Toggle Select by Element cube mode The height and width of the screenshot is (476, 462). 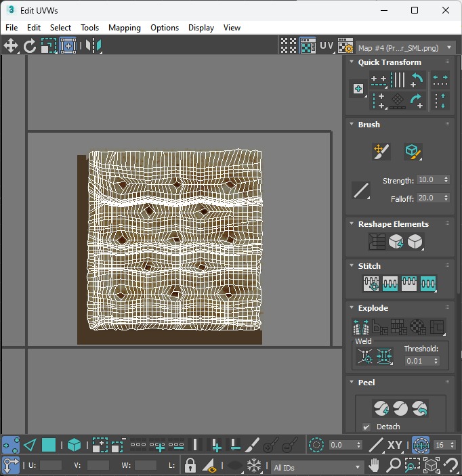click(74, 446)
